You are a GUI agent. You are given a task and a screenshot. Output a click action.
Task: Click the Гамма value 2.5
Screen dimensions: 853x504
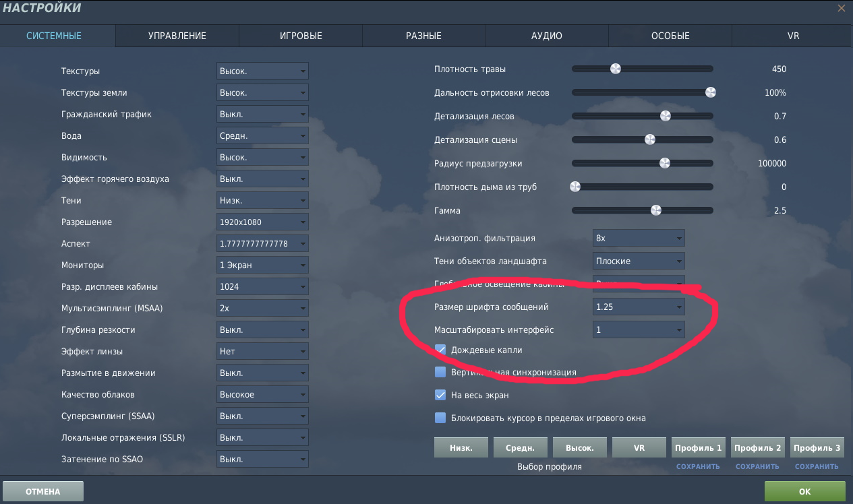tap(780, 210)
